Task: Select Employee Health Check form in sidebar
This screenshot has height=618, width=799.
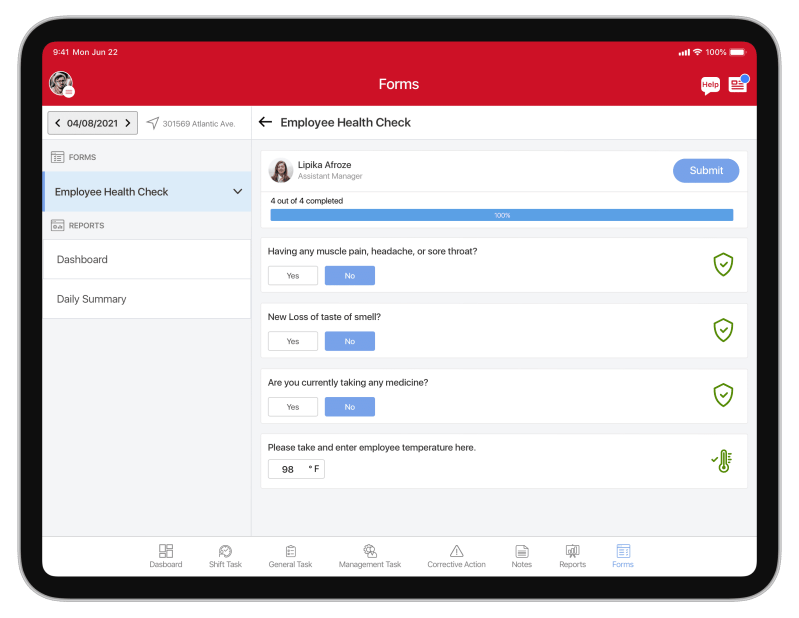Action: (x=147, y=192)
